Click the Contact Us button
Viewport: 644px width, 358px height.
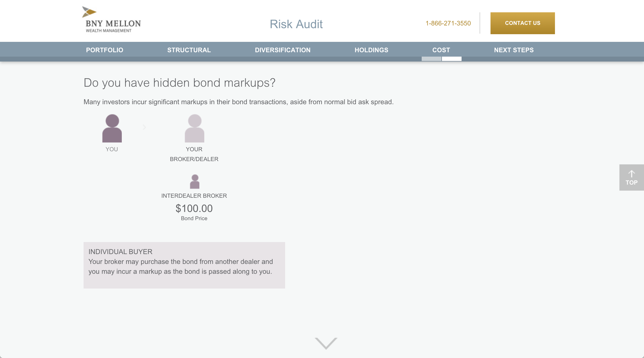pos(522,23)
